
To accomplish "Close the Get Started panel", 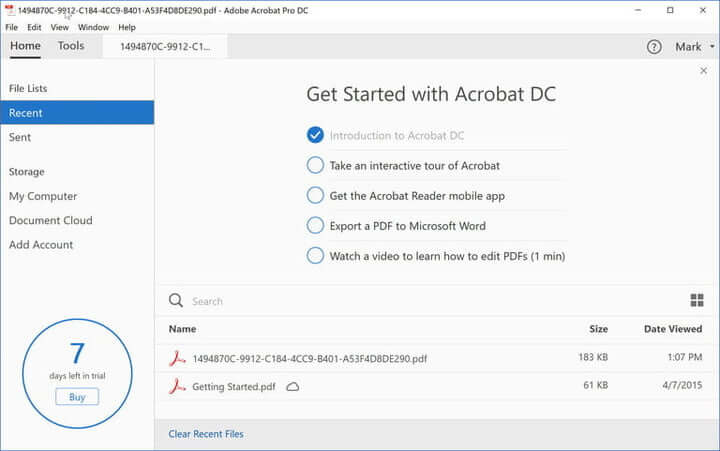I will [x=703, y=71].
